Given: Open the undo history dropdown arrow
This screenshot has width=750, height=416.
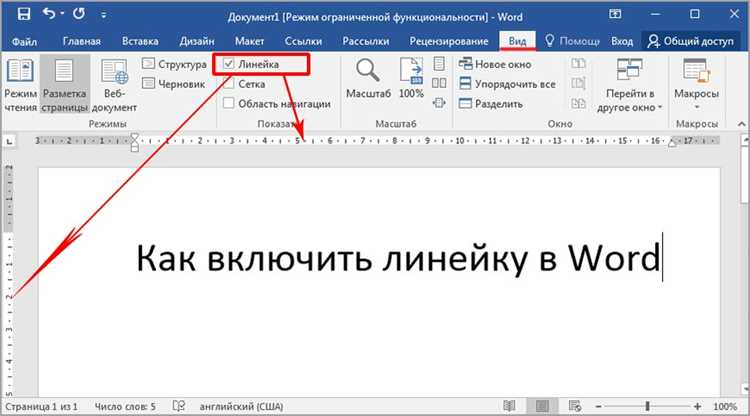Looking at the screenshot, I should point(62,14).
